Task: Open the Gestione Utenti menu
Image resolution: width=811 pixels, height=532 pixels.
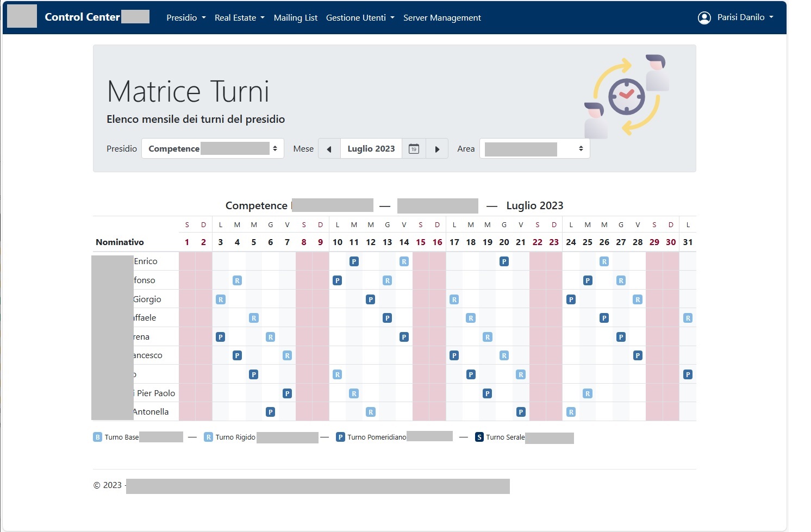Action: pyautogui.click(x=360, y=18)
